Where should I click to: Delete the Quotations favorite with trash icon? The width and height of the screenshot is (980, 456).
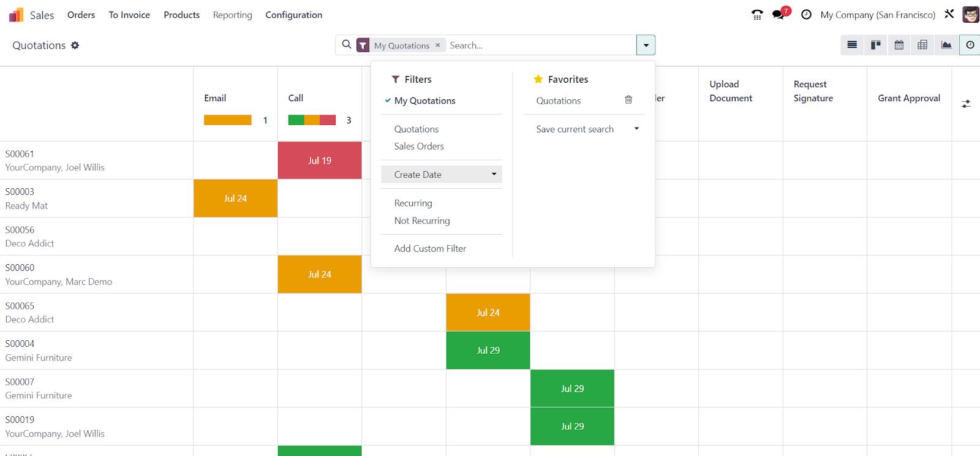(628, 100)
